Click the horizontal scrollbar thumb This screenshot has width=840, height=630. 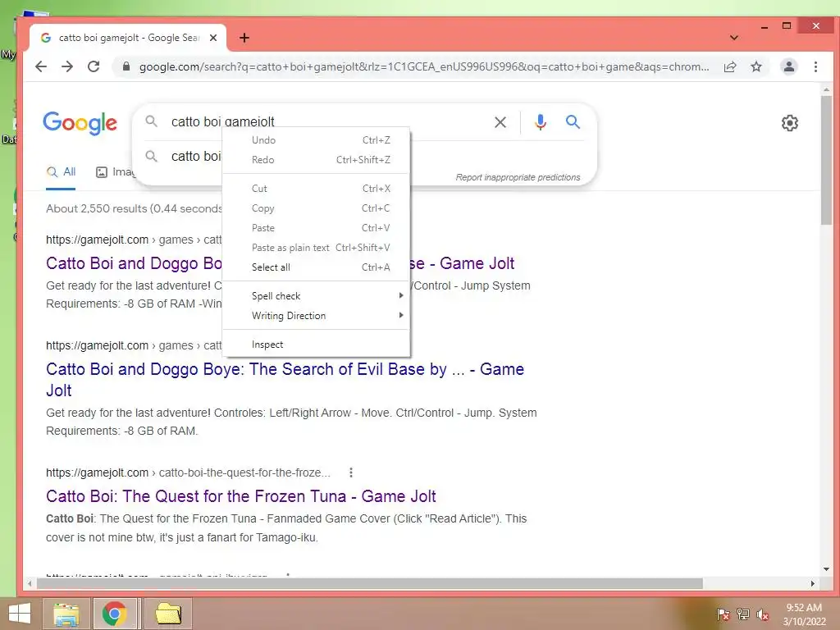370,583
